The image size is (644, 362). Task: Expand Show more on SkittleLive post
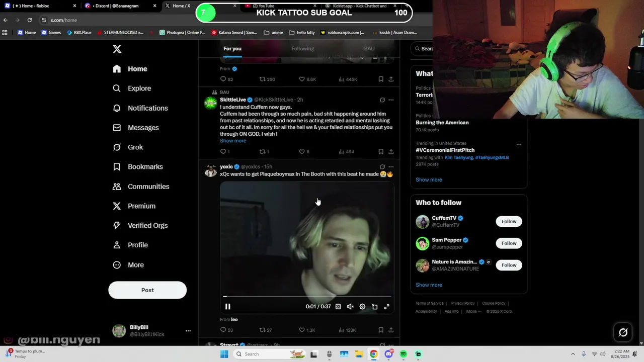(x=233, y=141)
